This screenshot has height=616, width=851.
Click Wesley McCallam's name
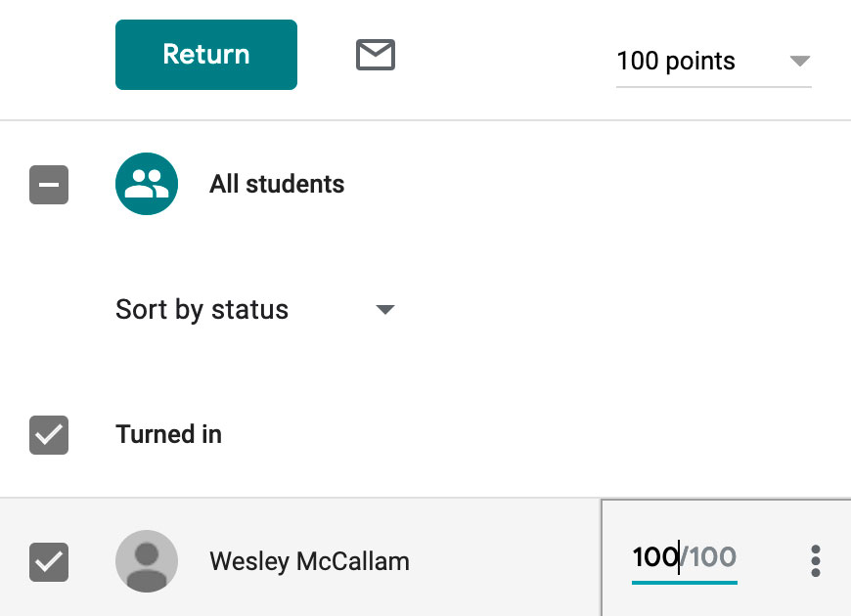tap(308, 561)
